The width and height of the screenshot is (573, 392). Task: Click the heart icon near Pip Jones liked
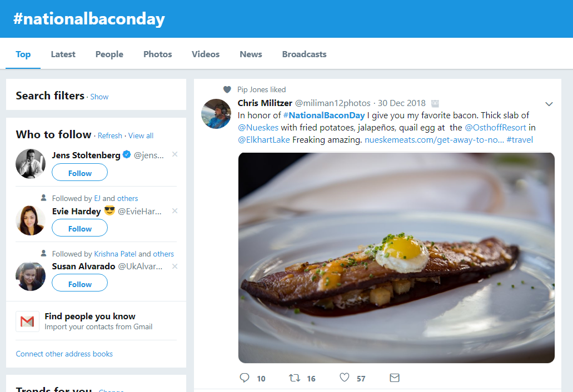227,89
